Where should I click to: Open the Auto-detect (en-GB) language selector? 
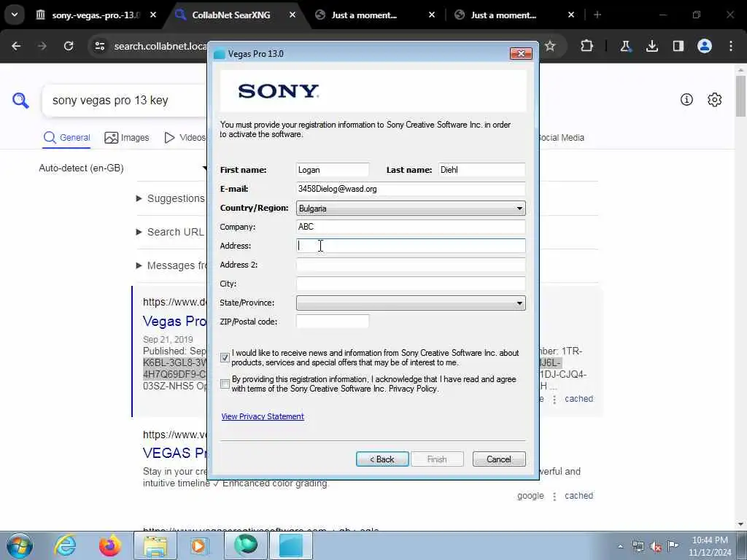click(123, 168)
